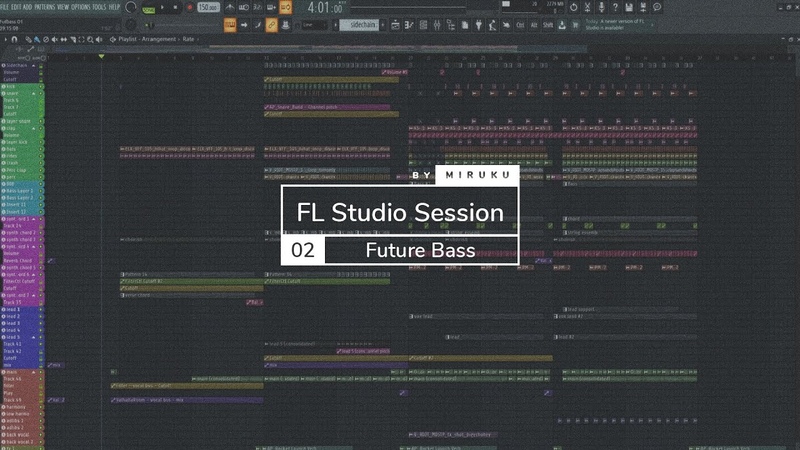This screenshot has height=450, width=800.
Task: Click the content library download icon
Action: coord(562,25)
